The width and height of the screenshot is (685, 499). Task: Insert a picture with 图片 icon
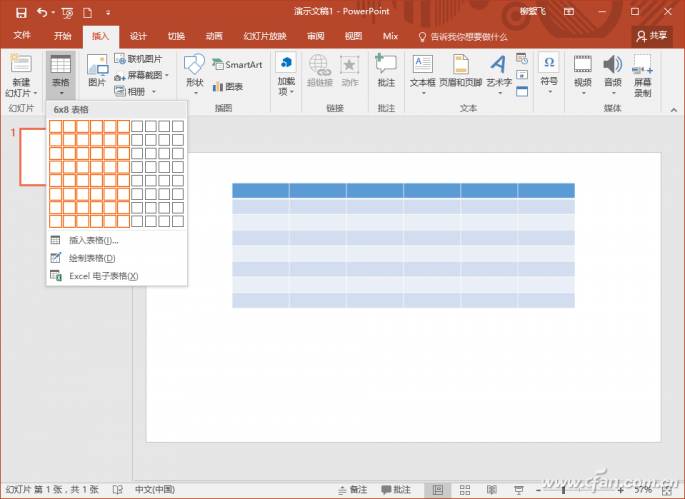click(x=97, y=71)
